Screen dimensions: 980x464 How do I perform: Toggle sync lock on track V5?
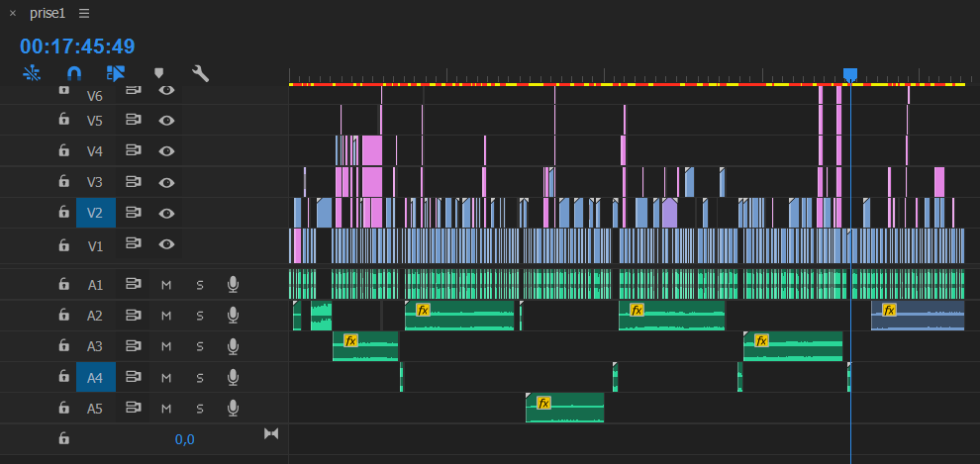(x=133, y=120)
